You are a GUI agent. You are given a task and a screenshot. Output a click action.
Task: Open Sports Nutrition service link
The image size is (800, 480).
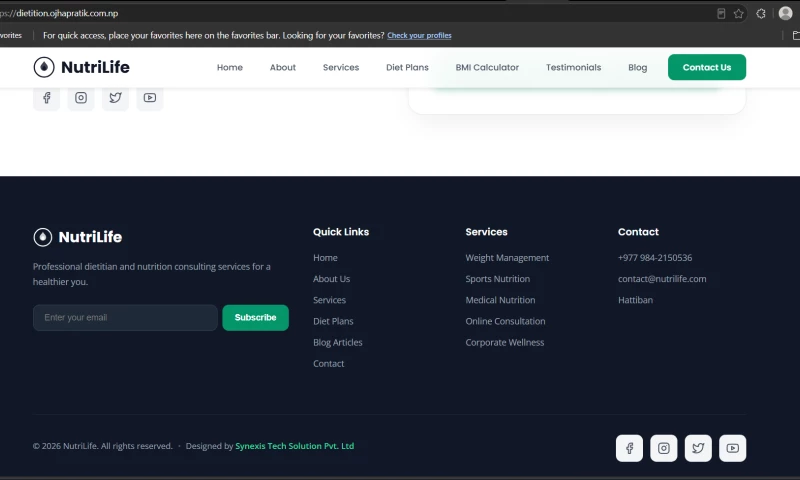497,279
